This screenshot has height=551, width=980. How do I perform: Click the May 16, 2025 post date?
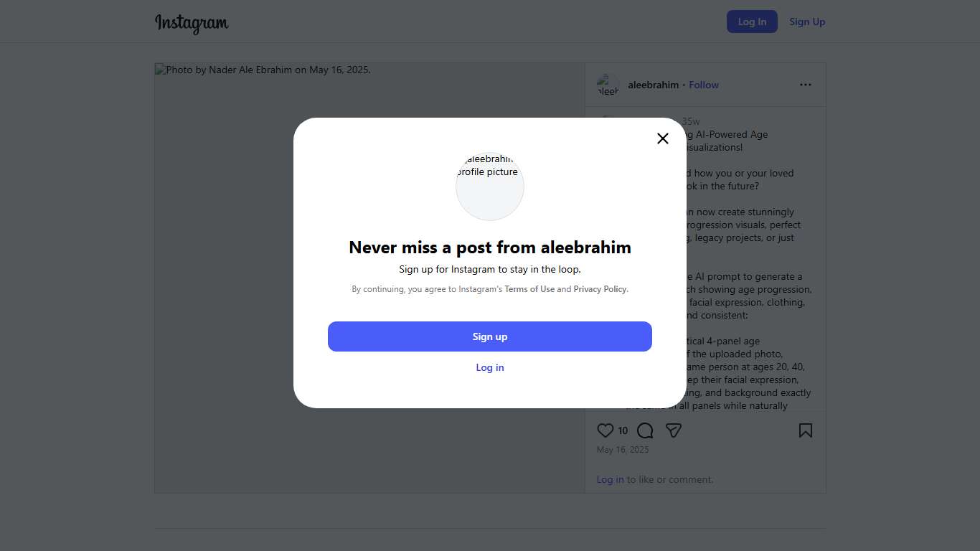pos(623,450)
